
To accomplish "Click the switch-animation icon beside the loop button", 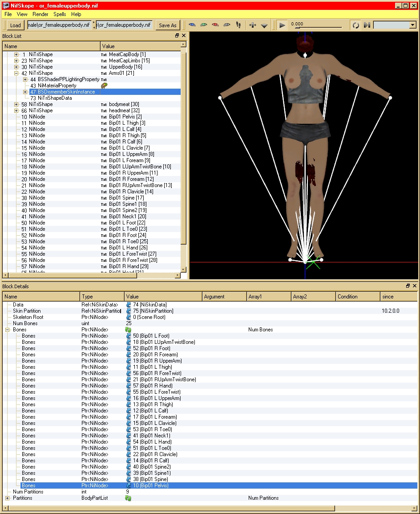I will 367,25.
